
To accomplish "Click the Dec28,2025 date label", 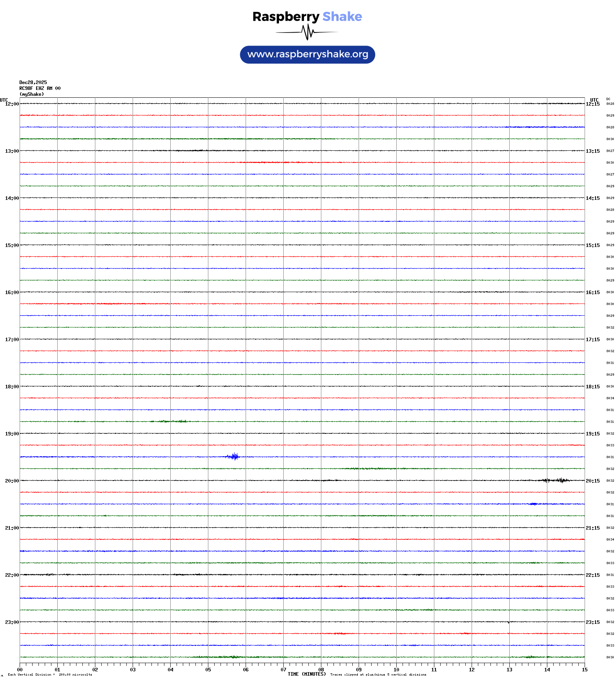I will pyautogui.click(x=33, y=82).
